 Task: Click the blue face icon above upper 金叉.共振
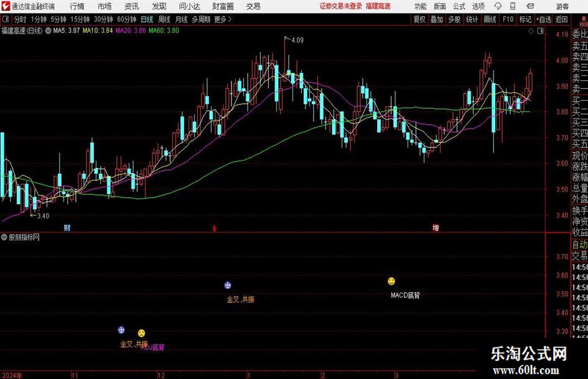pyautogui.click(x=228, y=285)
